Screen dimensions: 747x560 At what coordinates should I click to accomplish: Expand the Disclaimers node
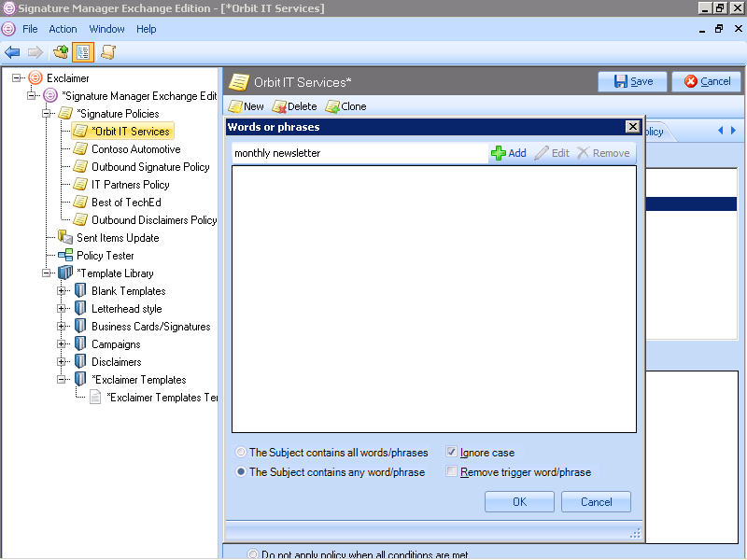(61, 361)
